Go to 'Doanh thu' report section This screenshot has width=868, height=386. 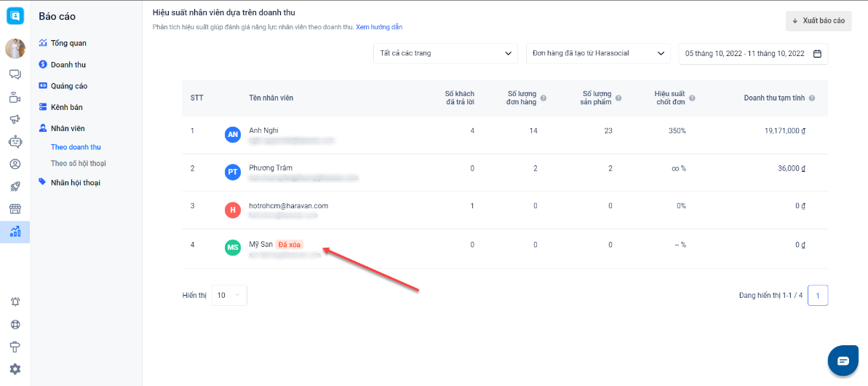pos(68,65)
